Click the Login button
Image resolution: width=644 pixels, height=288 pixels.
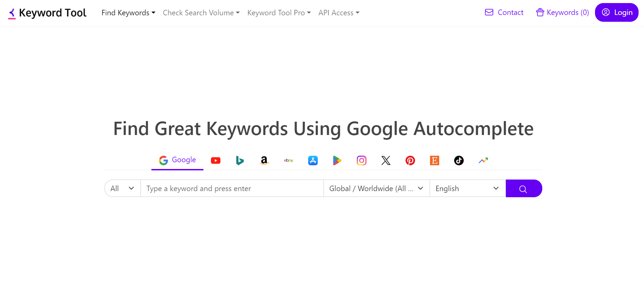616,12
